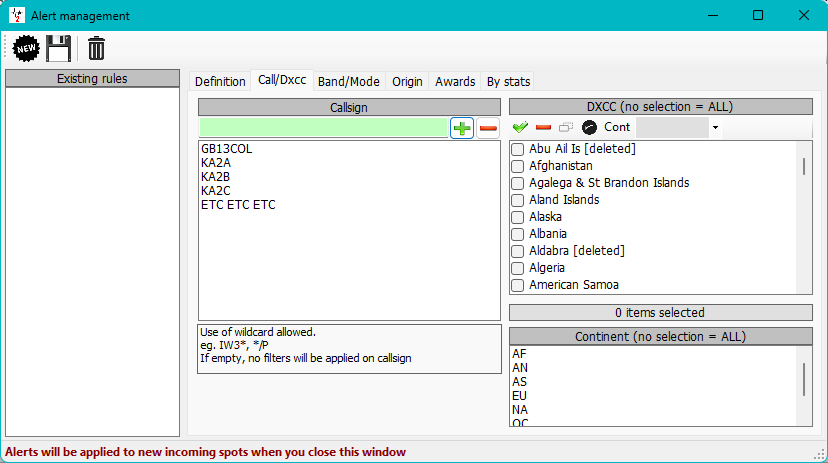
Task: Check the Alaska checkbox
Action: [518, 217]
